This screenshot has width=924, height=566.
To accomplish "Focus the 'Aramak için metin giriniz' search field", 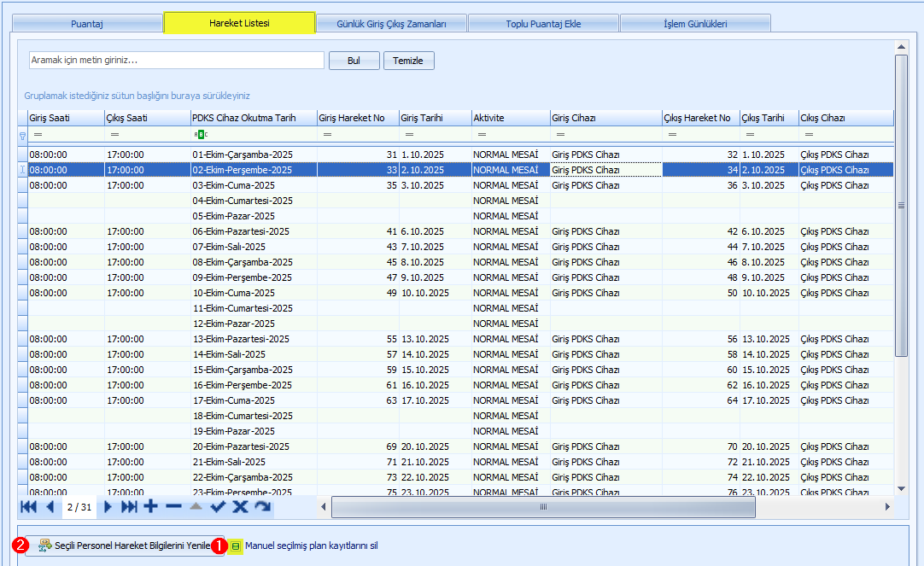I will click(176, 61).
